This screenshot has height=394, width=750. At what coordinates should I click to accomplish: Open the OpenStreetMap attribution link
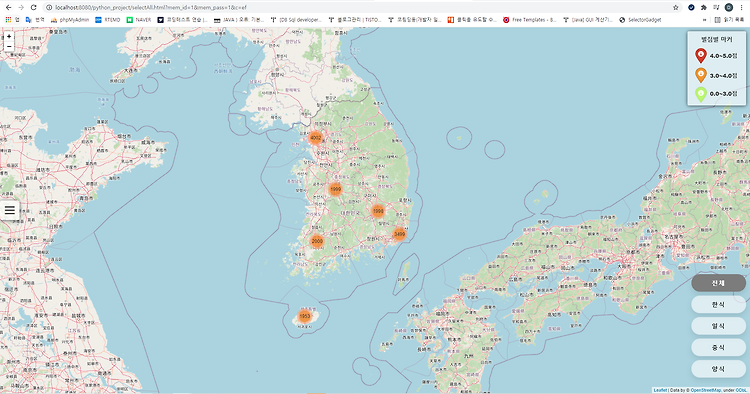click(706, 390)
